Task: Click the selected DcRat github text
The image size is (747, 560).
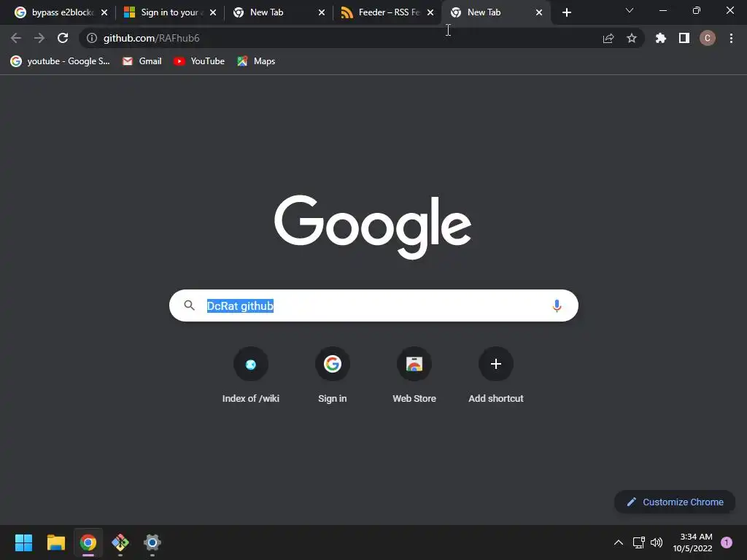Action: click(x=240, y=306)
